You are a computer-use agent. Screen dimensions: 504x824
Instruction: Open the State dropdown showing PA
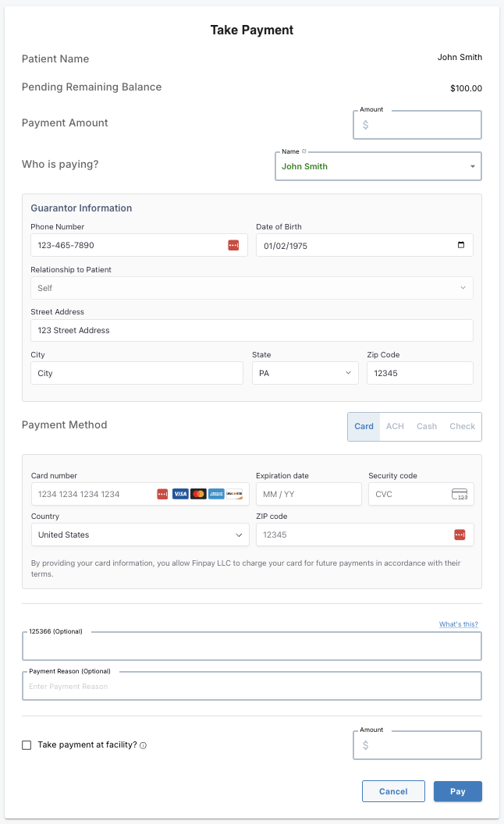pyautogui.click(x=305, y=373)
